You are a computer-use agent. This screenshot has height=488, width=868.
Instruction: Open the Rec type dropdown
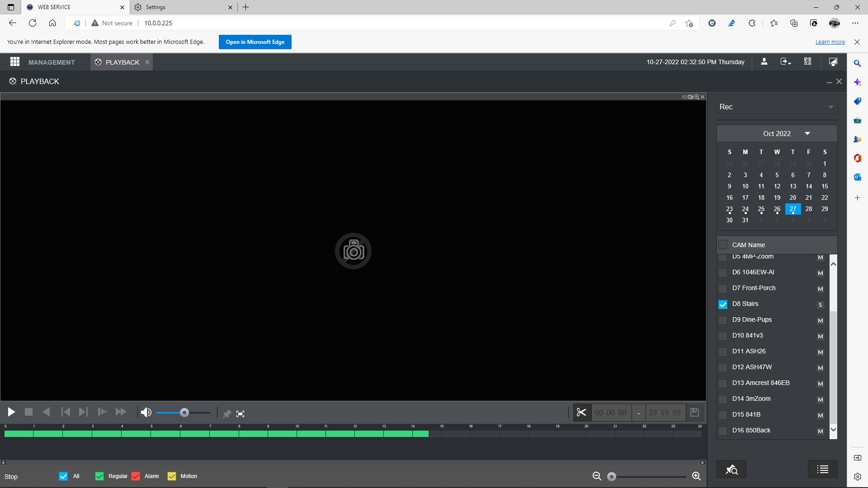click(x=777, y=107)
